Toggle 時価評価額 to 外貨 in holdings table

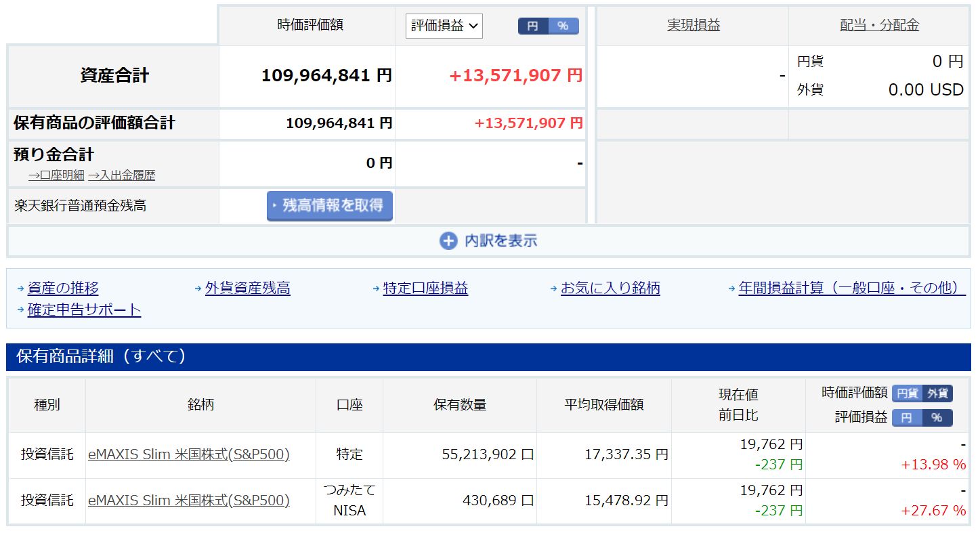(x=938, y=393)
